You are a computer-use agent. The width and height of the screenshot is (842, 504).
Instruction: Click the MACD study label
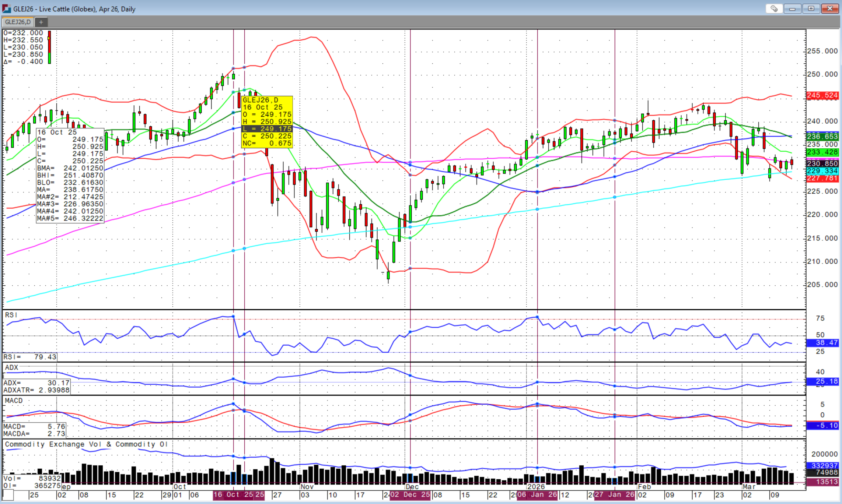click(14, 401)
